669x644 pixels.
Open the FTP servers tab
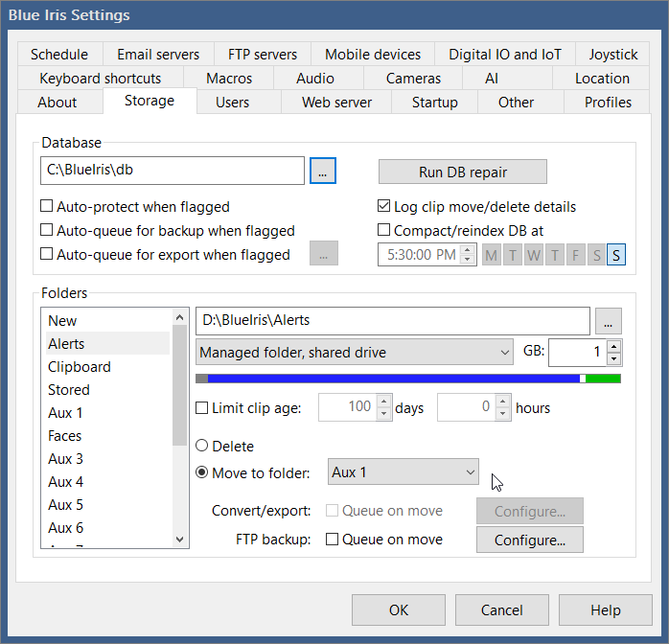pyautogui.click(x=263, y=55)
